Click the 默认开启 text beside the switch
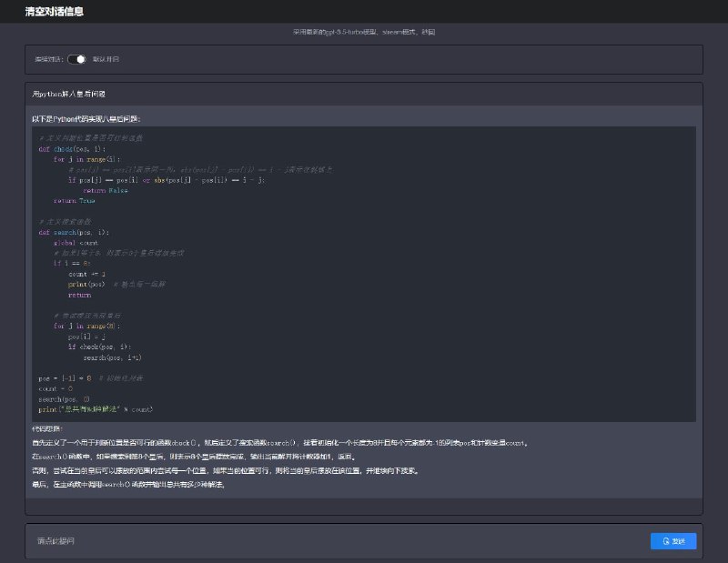The height and width of the screenshot is (563, 728). click(x=106, y=59)
